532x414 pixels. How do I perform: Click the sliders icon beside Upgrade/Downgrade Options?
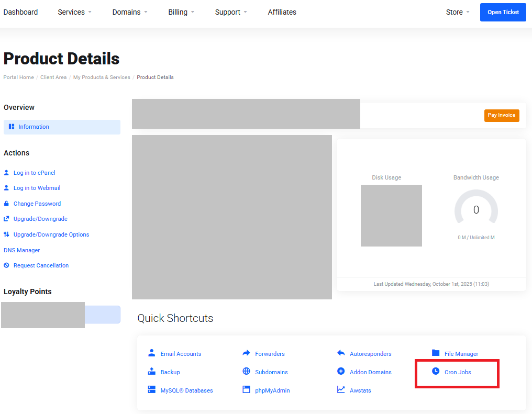pyautogui.click(x=6, y=234)
